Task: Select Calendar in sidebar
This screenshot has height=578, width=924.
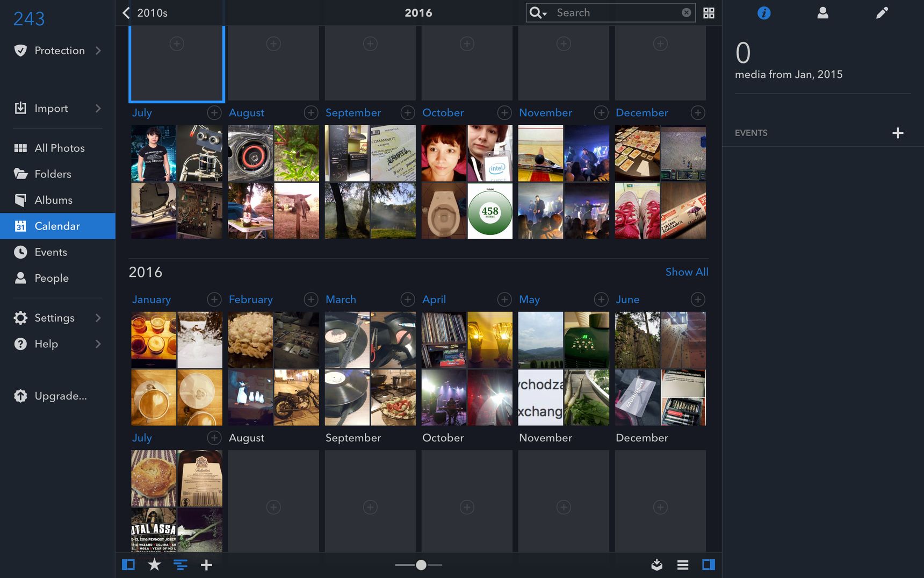Action: click(57, 226)
